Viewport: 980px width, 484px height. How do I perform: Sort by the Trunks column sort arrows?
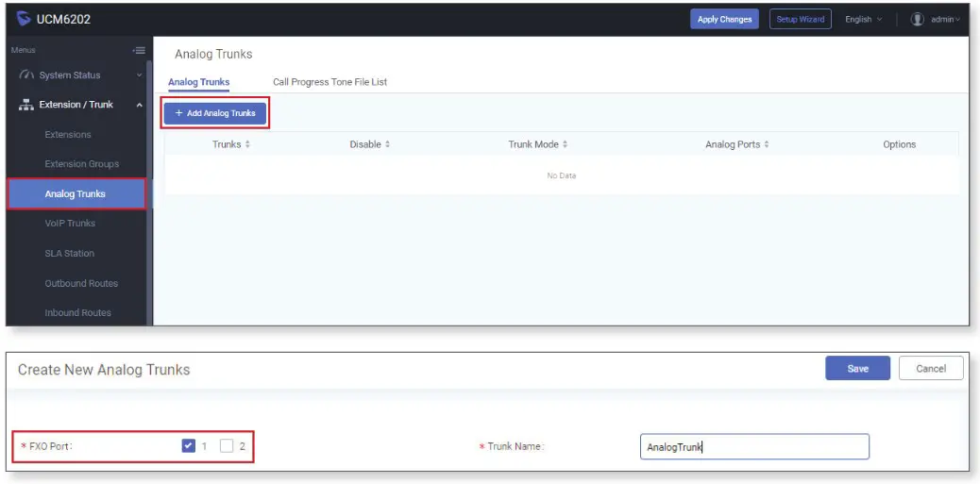point(247,144)
